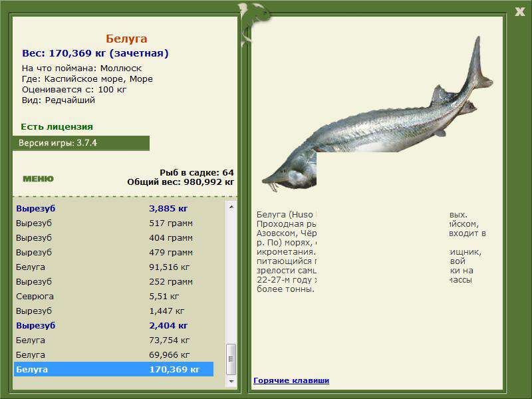
Task: Click the Вид: Редчайший line
Action: pos(59,100)
